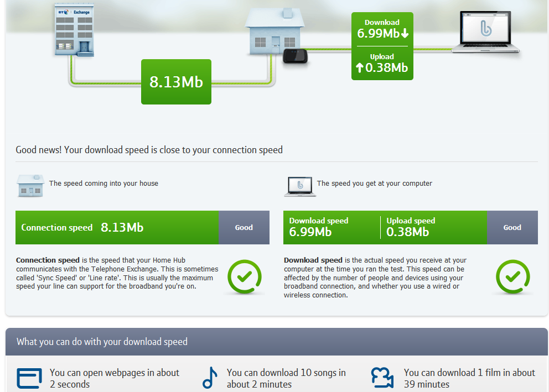549x392 pixels.
Task: Click the webpage browser icon
Action: click(29, 378)
